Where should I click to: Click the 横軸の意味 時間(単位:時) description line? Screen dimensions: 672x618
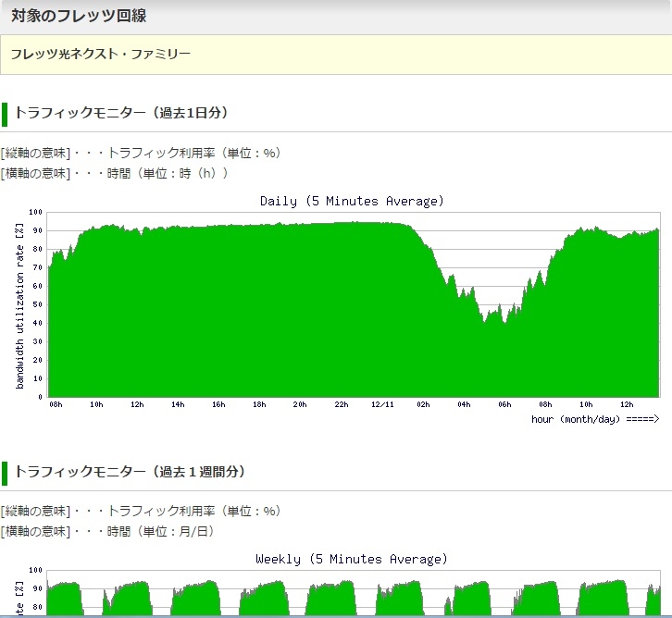click(115, 173)
